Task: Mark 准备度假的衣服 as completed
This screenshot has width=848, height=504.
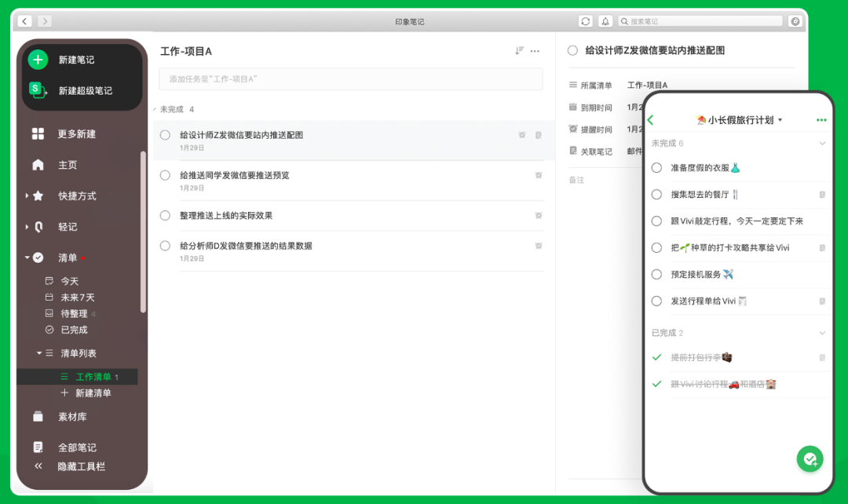Action: coord(656,167)
